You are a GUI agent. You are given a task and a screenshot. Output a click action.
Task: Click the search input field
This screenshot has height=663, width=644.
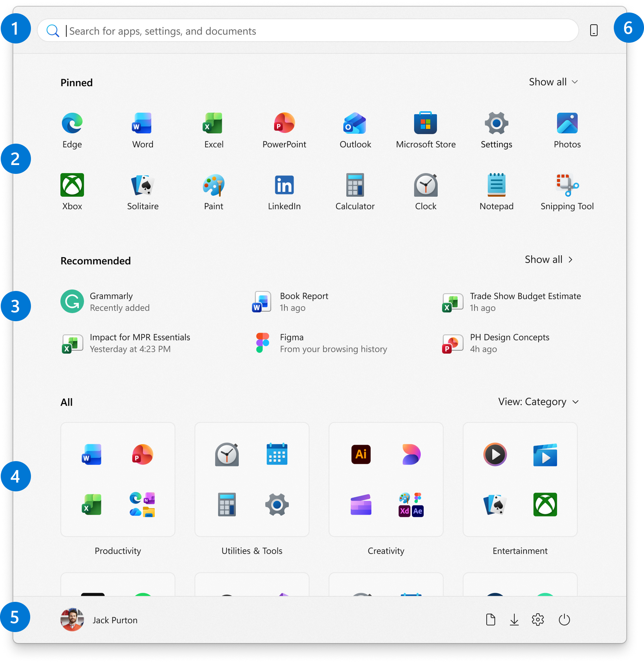(x=258, y=31)
